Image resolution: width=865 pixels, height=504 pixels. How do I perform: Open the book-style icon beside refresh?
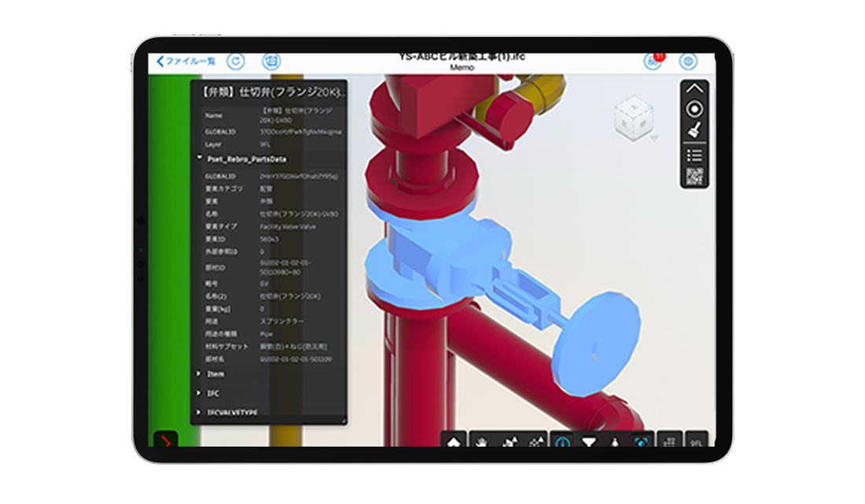(x=271, y=61)
